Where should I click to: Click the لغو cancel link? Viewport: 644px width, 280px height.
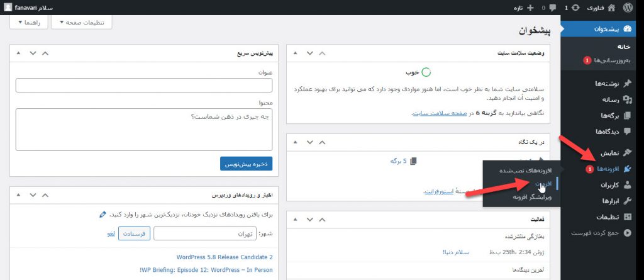click(x=111, y=233)
